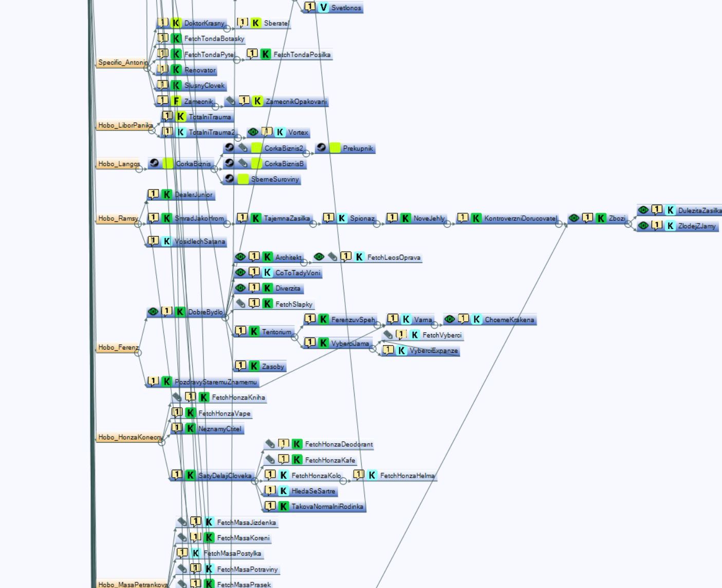Toggle the eye icon on the Vortex node
722x588 pixels.
point(253,132)
